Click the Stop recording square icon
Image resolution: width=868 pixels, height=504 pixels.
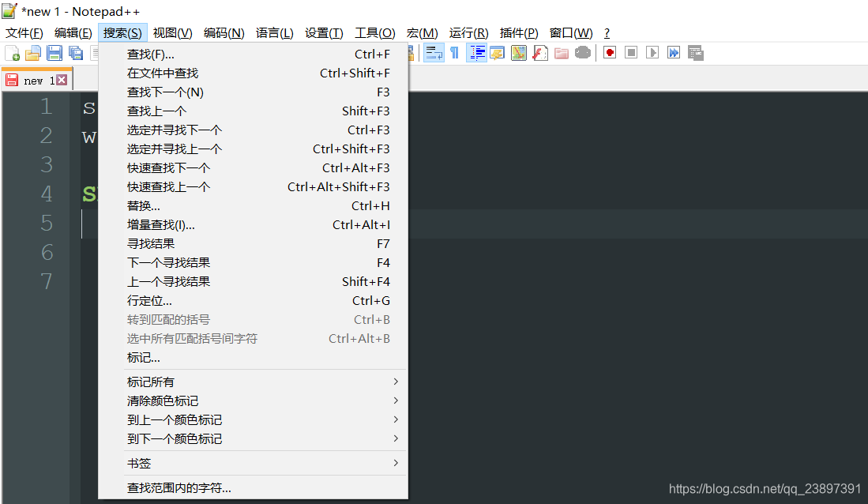630,53
